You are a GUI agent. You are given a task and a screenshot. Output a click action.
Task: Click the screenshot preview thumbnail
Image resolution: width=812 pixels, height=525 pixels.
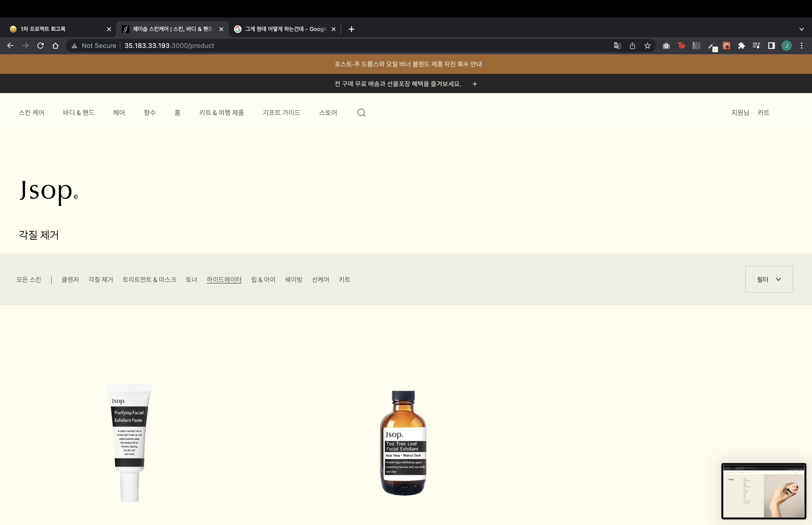[764, 491]
